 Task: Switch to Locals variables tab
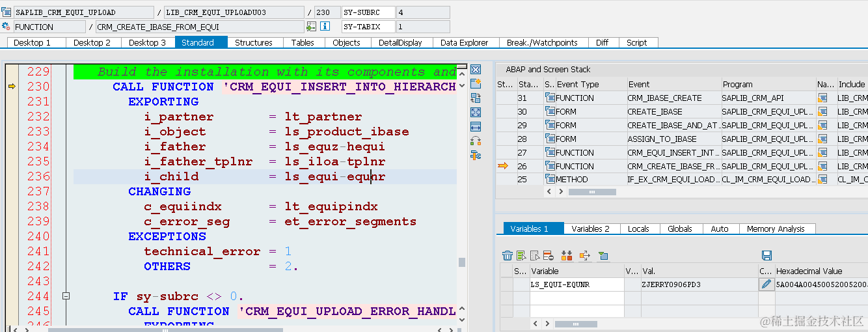click(638, 228)
